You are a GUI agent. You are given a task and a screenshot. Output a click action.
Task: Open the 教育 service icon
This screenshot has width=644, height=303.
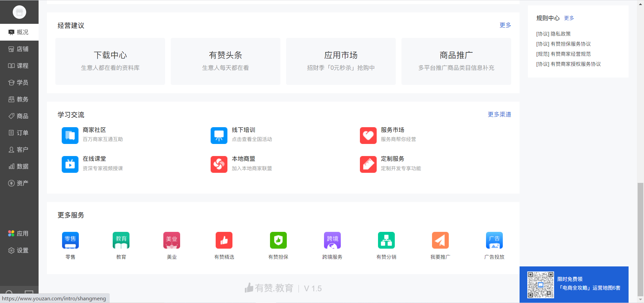pos(121,240)
